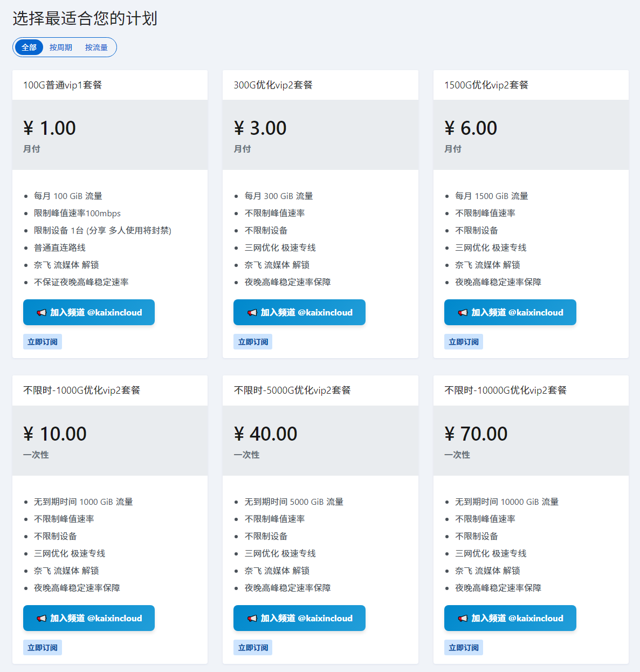Image resolution: width=640 pixels, height=672 pixels.
Task: Switch to the 按周期 filter tab
Action: tap(61, 47)
